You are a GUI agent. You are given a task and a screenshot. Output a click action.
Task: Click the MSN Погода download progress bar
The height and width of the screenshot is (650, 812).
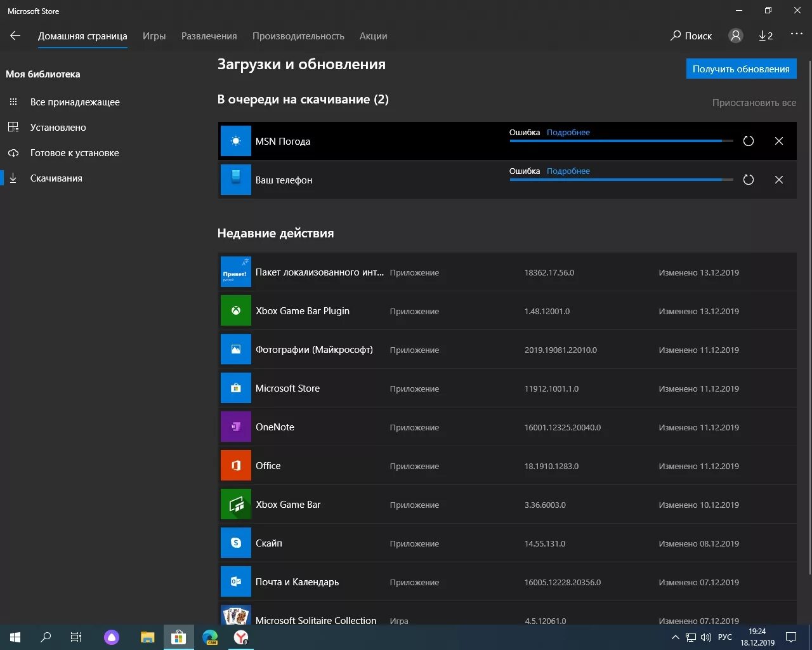pyautogui.click(x=621, y=141)
